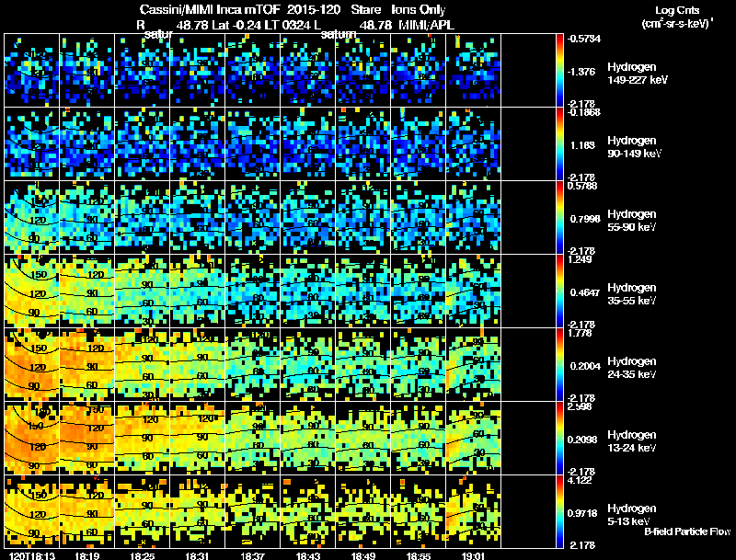The width and height of the screenshot is (736, 560).
Task: Select the 'Hydrogen 55-90 keV' row label
Action: click(x=632, y=221)
